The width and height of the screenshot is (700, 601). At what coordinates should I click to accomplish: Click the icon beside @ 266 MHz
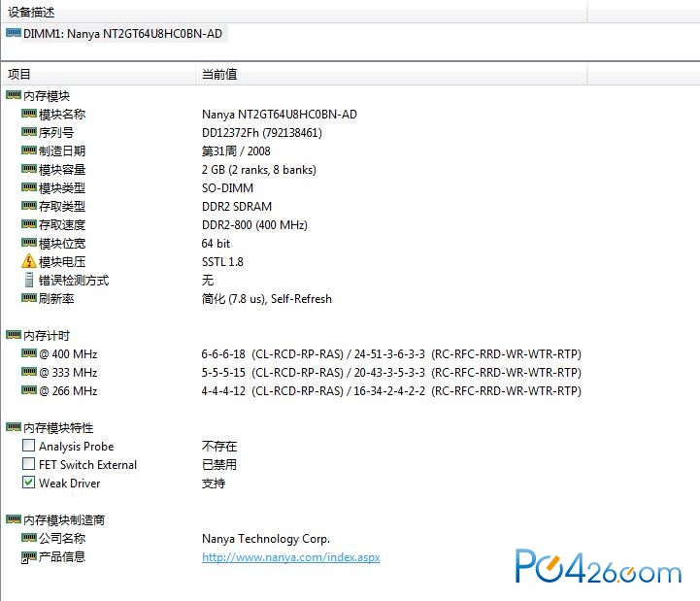(29, 390)
